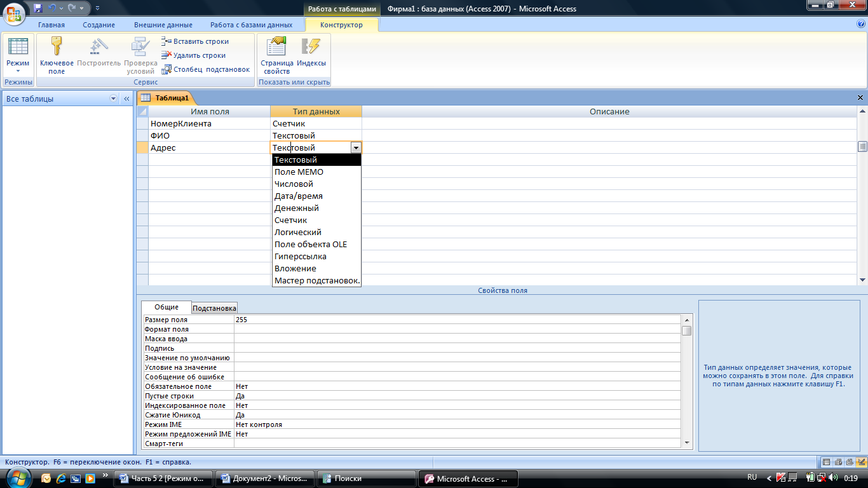Viewport: 868px width, 488px height.
Task: Open the Документ2 Word taskbar window
Action: point(265,478)
